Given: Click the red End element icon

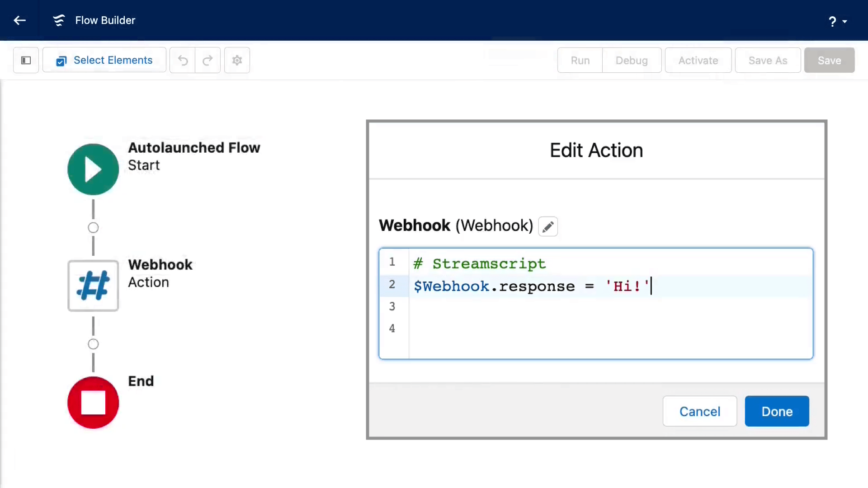Looking at the screenshot, I should coord(93,402).
